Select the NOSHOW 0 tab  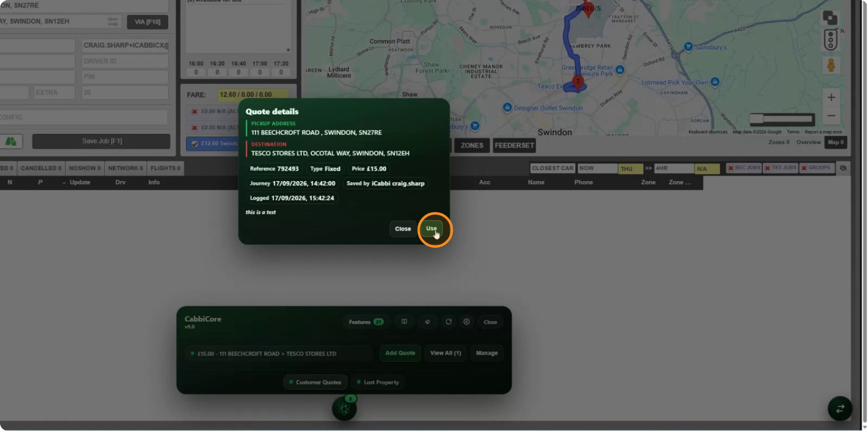coord(85,168)
